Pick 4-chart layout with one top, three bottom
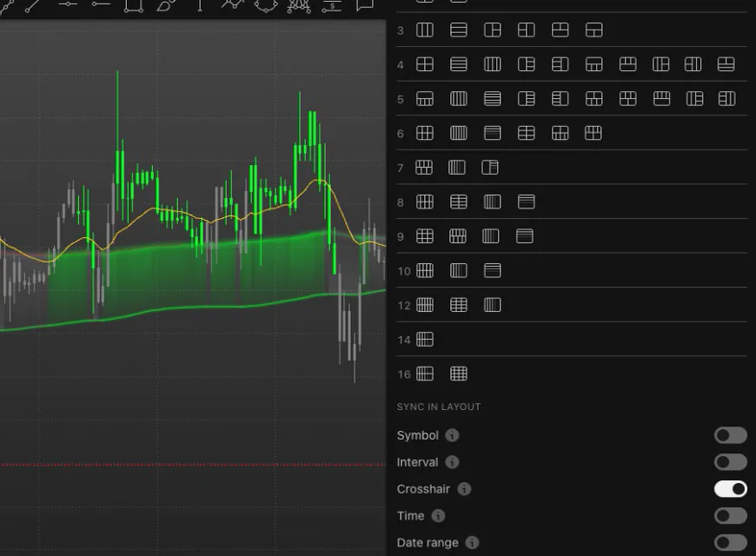The height and width of the screenshot is (556, 756). (594, 64)
